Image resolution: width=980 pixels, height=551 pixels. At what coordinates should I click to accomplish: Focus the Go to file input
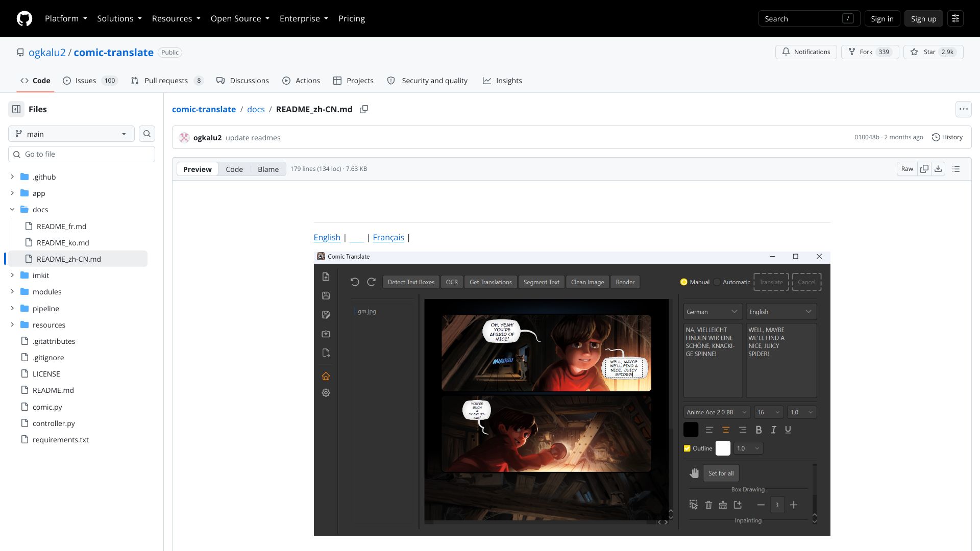[x=82, y=154]
